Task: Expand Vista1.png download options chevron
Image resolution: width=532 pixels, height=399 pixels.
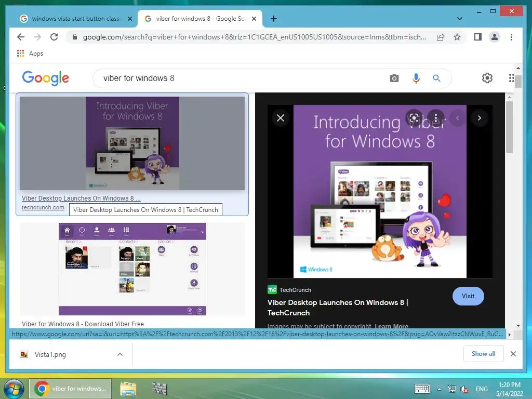Action: (120, 354)
